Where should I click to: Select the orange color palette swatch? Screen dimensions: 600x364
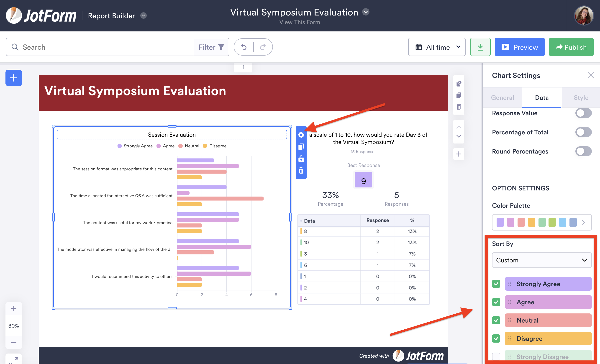coord(531,222)
